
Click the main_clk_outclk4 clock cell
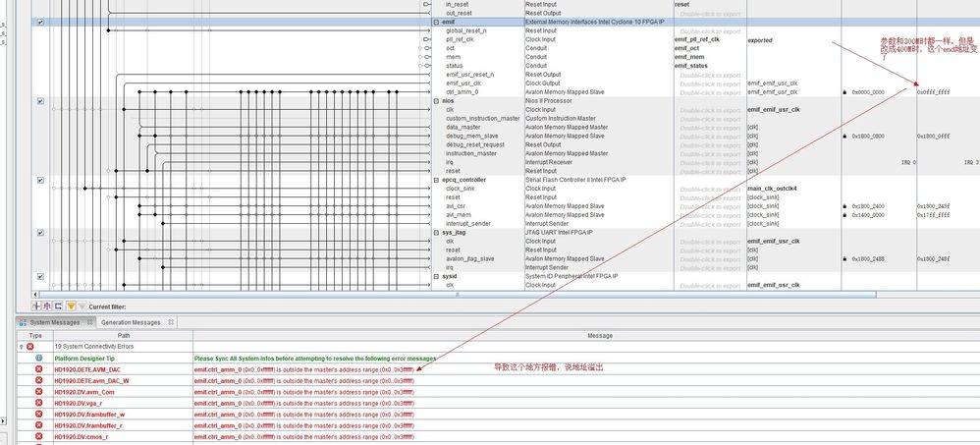click(772, 189)
